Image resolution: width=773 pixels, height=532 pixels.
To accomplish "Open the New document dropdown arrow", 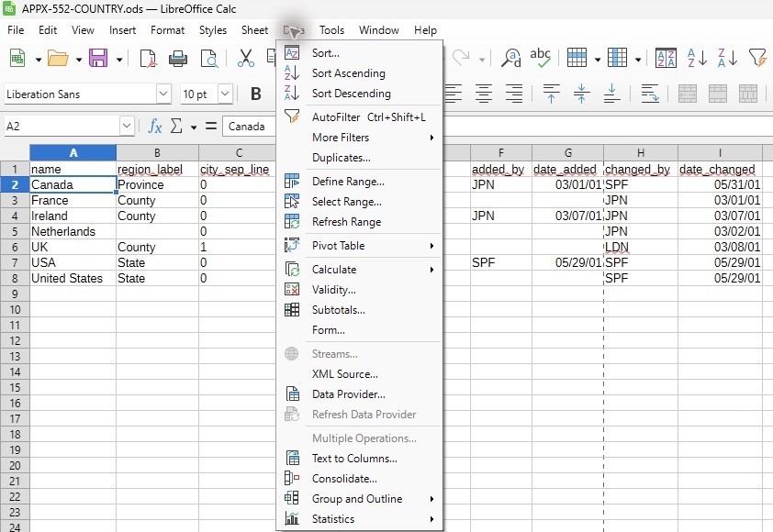I will pyautogui.click(x=39, y=60).
